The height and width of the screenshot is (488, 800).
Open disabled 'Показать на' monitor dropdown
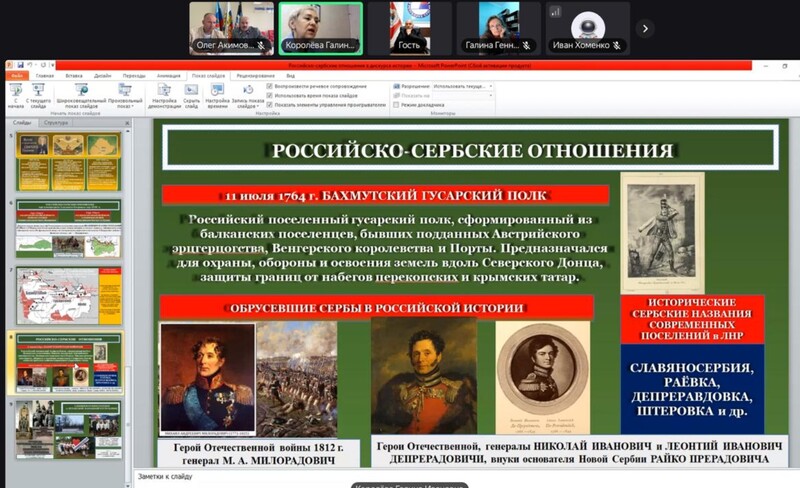click(463, 95)
